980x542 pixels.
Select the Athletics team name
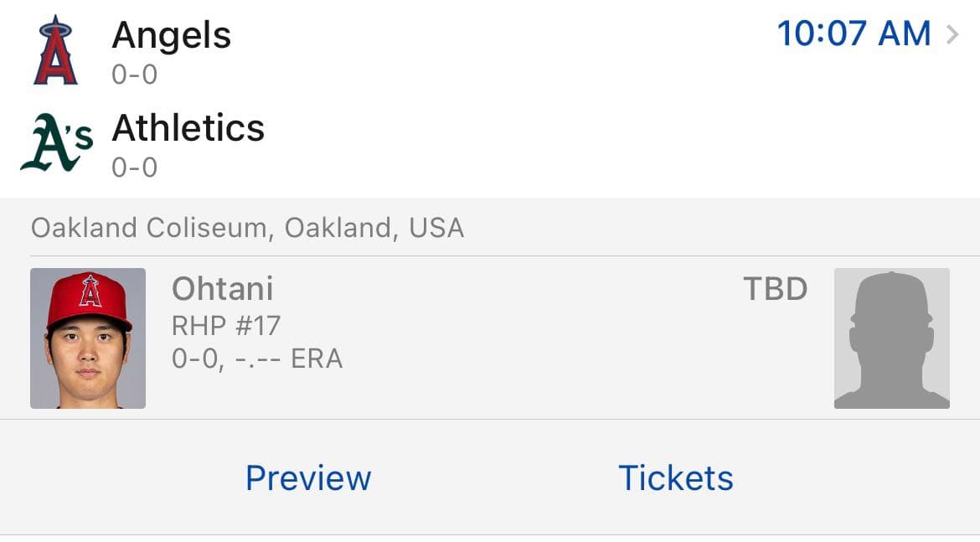click(x=188, y=127)
